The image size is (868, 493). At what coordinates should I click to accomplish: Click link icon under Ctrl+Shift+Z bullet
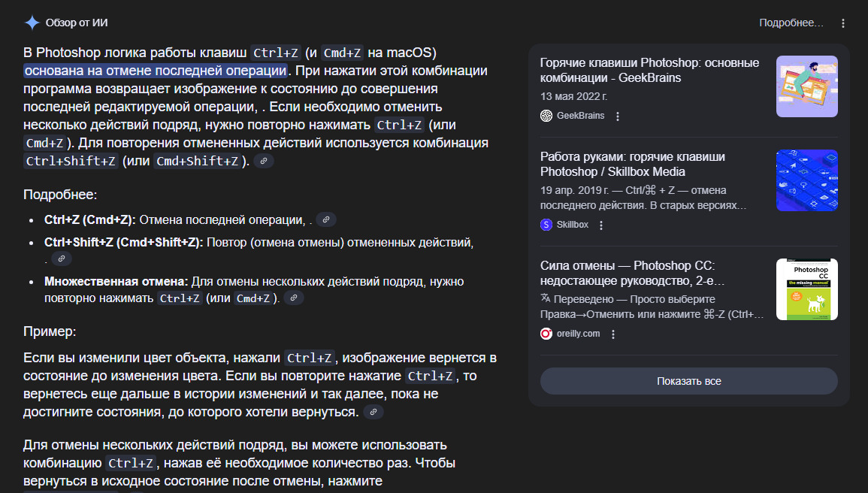point(62,259)
